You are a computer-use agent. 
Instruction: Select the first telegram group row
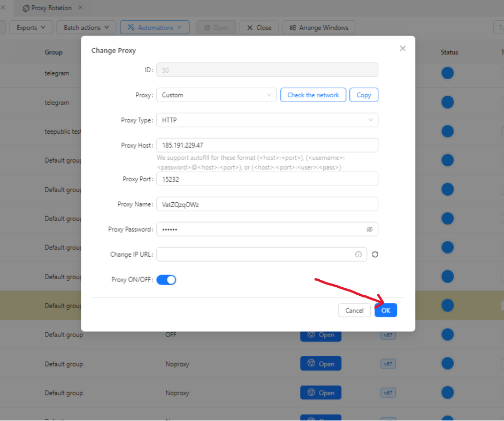point(57,73)
